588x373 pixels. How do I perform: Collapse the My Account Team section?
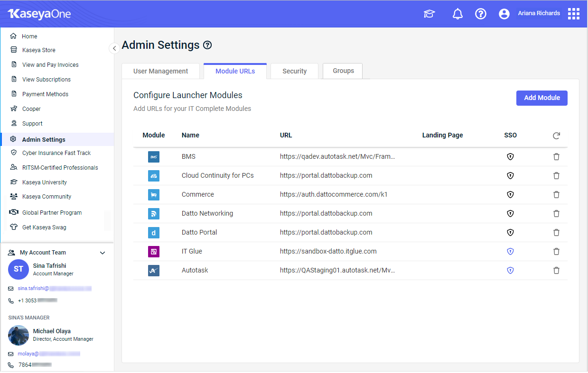103,253
